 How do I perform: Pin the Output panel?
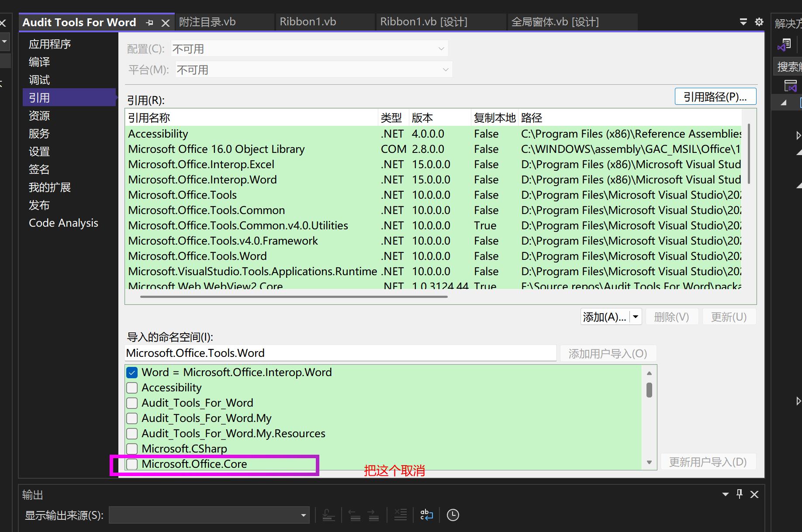pos(740,494)
